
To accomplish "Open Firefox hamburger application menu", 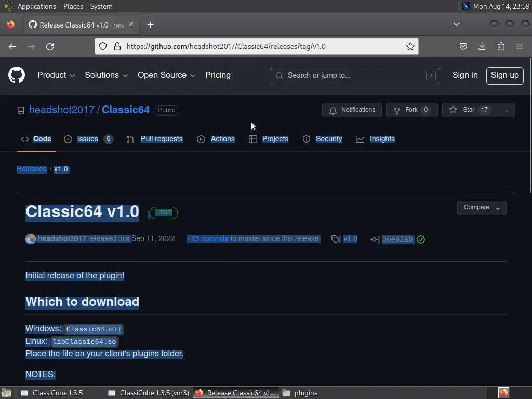I will tap(520, 46).
